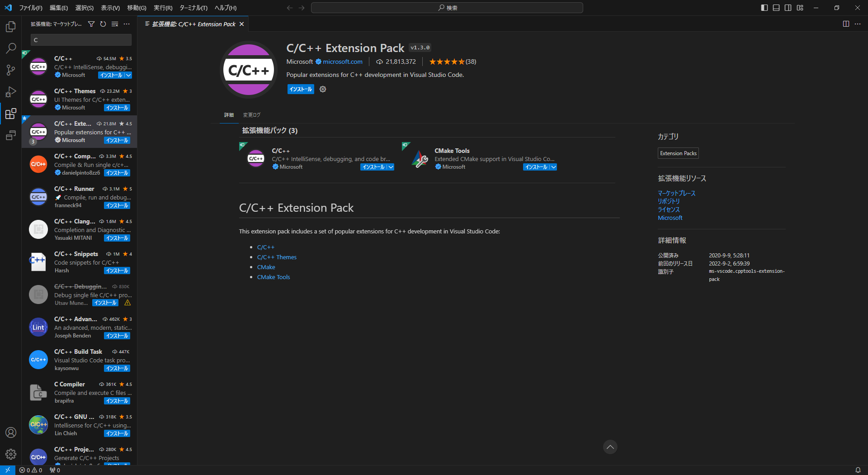Image resolution: width=868 pixels, height=475 pixels.
Task: Open the ターミナル menu
Action: coord(193,8)
